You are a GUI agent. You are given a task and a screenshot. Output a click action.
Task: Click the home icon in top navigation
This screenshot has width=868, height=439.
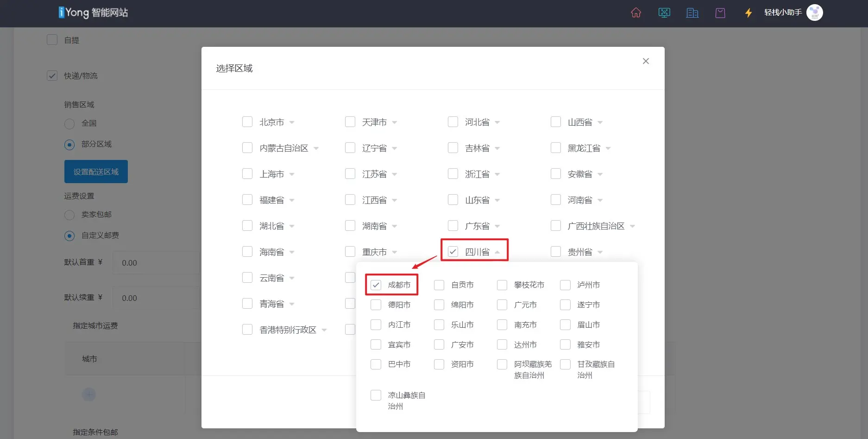pyautogui.click(x=636, y=13)
